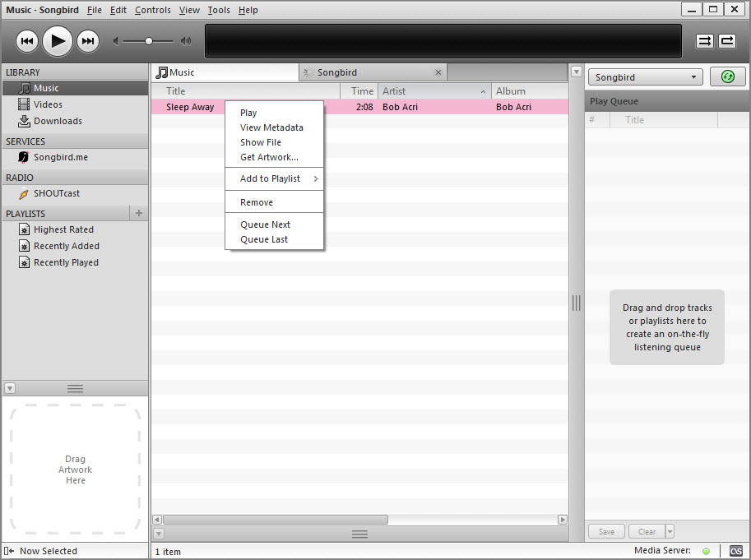This screenshot has height=560, width=751.
Task: Open the Recently Played playlist
Action: [x=75, y=263]
